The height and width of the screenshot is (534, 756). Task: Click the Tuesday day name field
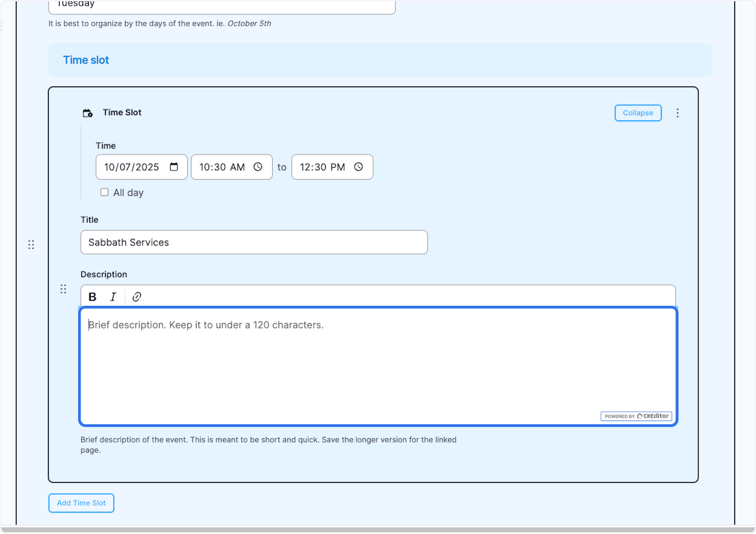point(222,6)
